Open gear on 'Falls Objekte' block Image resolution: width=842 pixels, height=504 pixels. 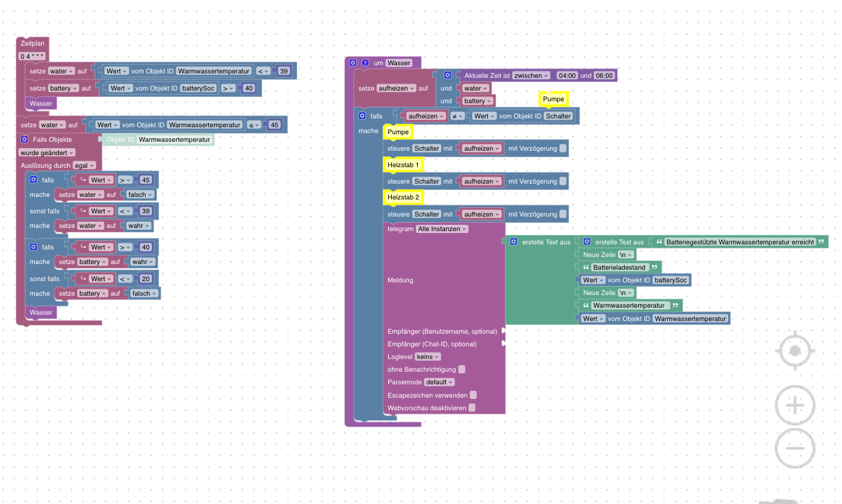coord(24,139)
